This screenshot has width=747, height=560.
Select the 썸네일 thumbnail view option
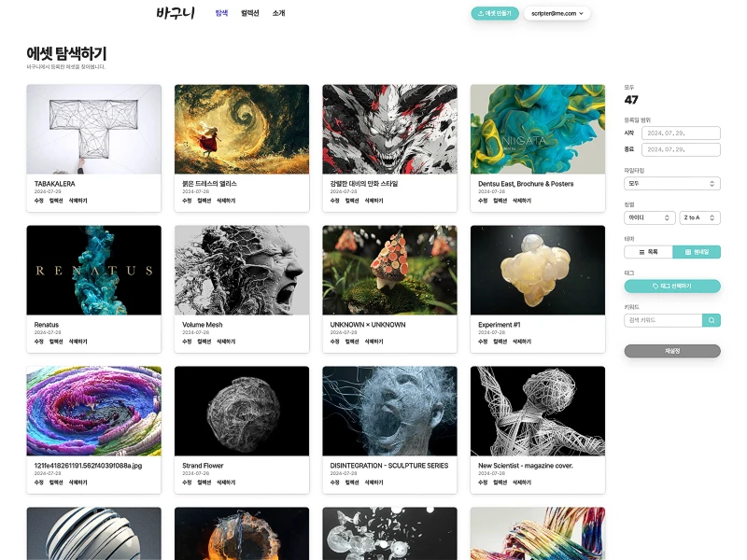click(x=697, y=252)
